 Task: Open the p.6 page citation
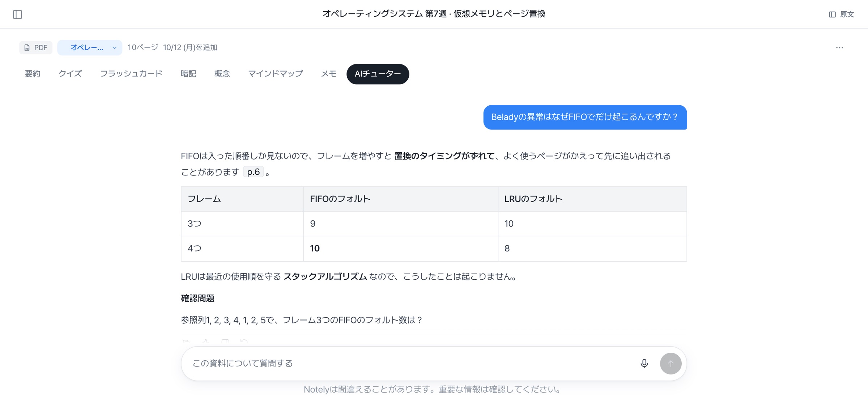[254, 172]
